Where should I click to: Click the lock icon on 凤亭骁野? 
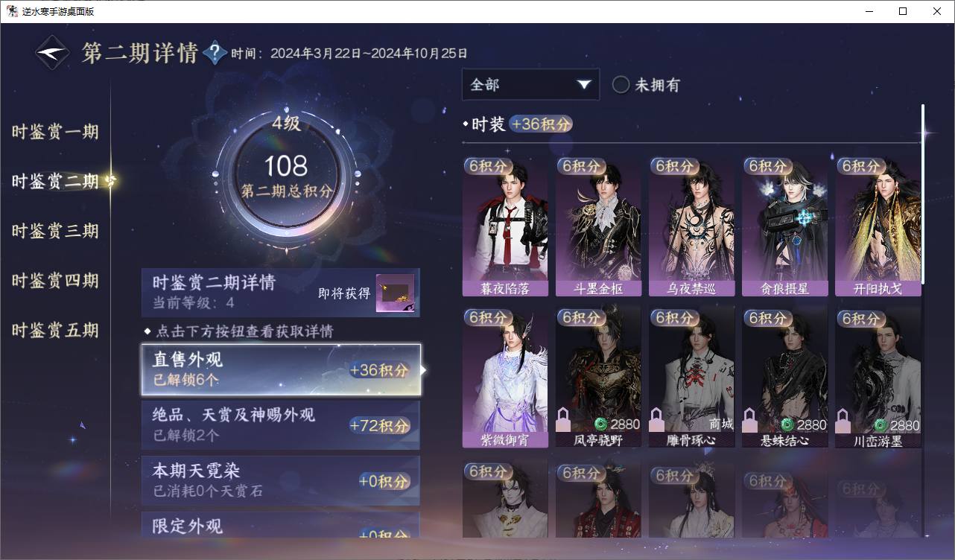click(564, 420)
